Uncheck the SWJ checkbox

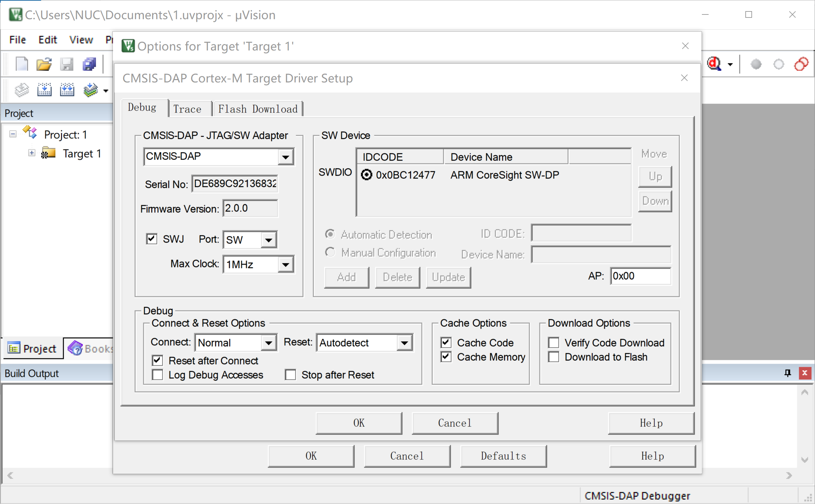click(x=152, y=239)
